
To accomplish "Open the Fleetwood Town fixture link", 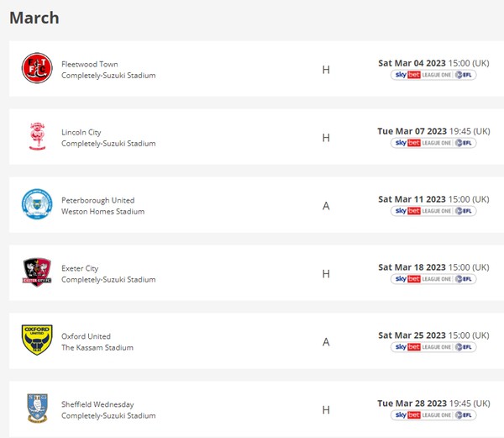I will tap(90, 64).
